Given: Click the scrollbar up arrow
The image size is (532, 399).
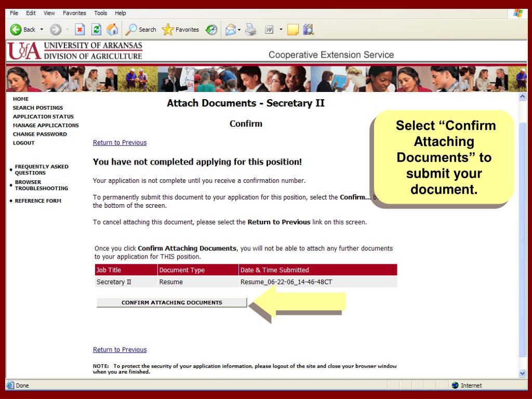Looking at the screenshot, I should pos(523,97).
